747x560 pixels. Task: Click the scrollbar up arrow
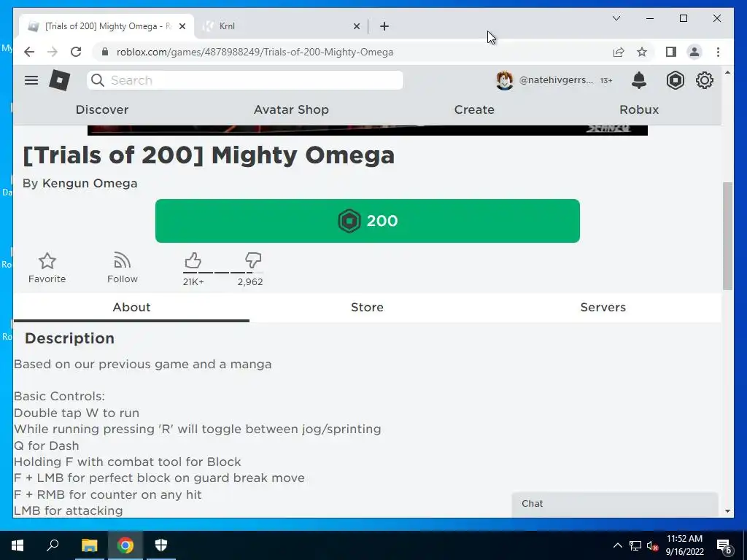coord(727,72)
